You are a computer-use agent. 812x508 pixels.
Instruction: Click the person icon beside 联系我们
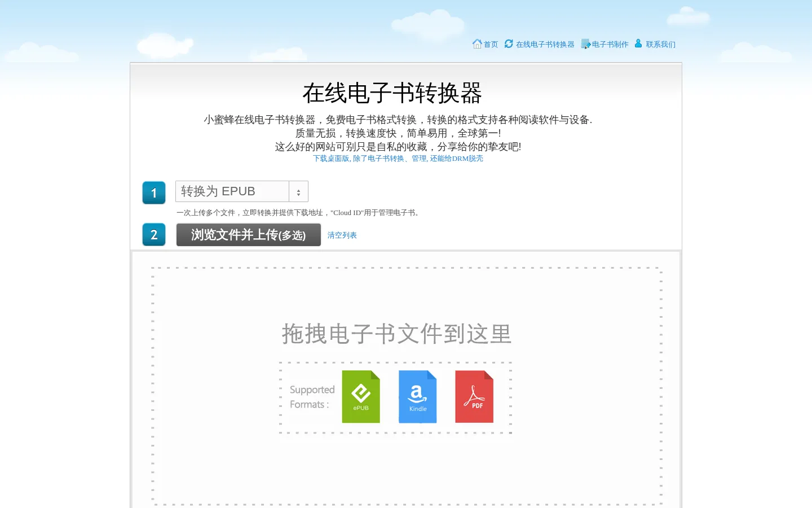638,43
